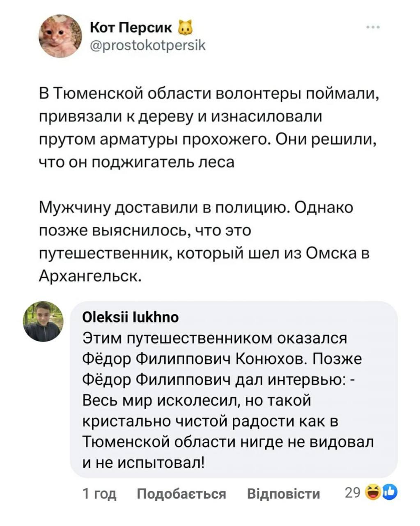Click the comment line 'Этим путешественником оказался'

tap(215, 338)
